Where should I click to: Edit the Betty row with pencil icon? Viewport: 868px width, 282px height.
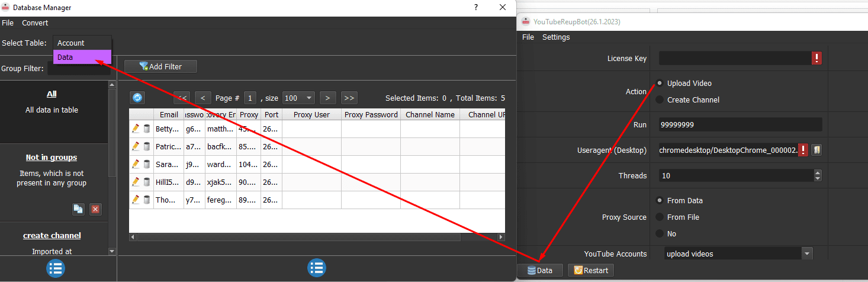pyautogui.click(x=136, y=129)
